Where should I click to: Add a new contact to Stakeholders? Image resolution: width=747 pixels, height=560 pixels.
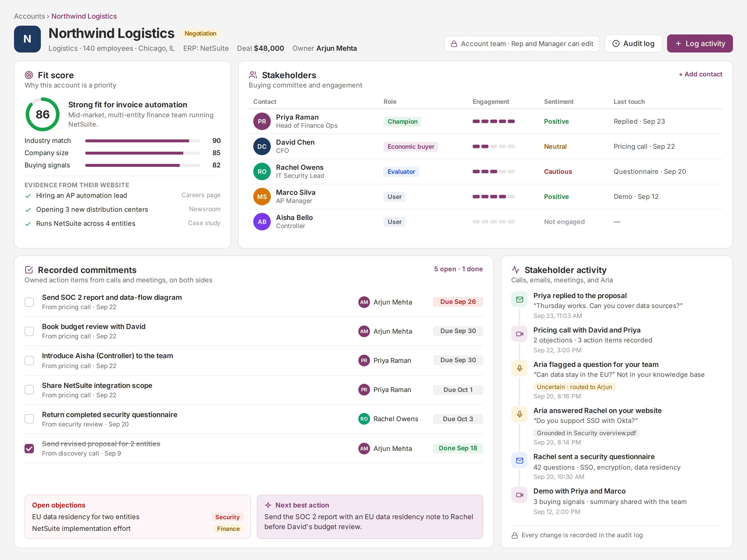700,74
